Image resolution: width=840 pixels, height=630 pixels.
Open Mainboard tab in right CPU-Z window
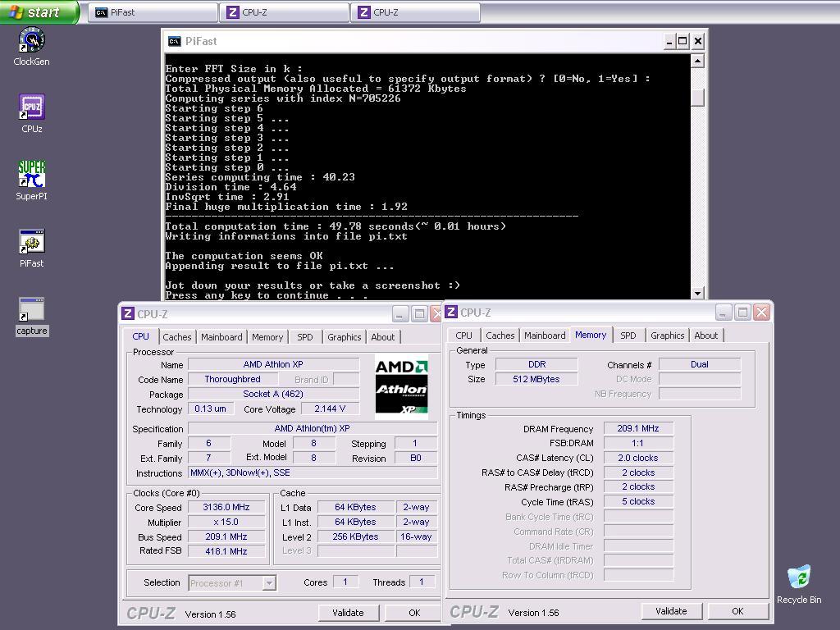[x=545, y=336]
